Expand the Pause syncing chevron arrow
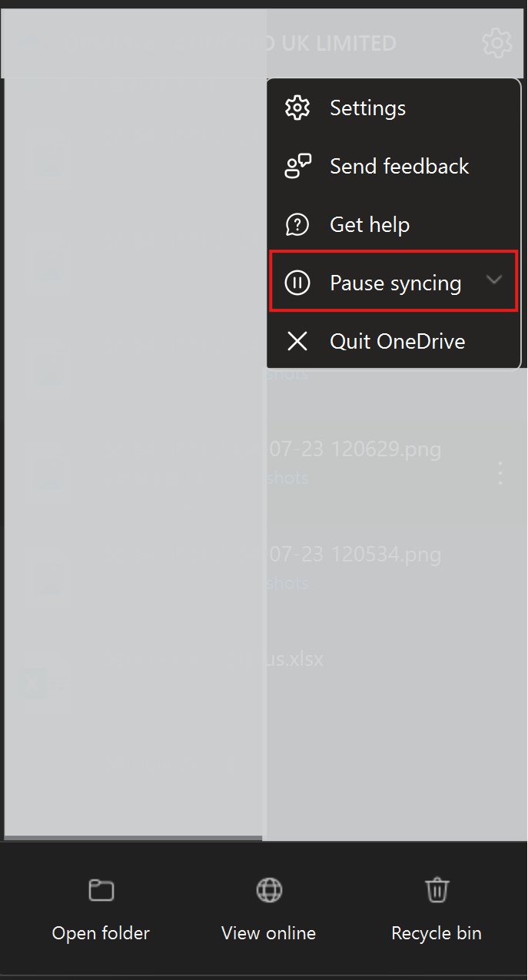Screen dimensions: 528x980 click(494, 280)
